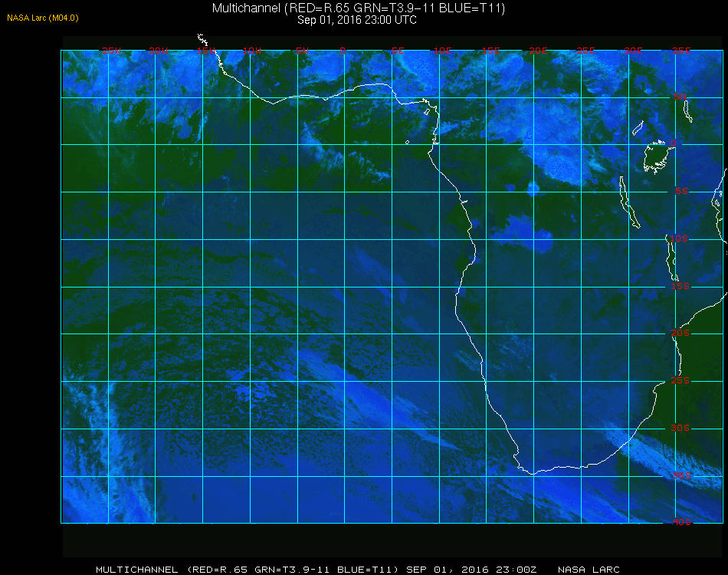Viewport: 728px width, 575px height.
Task: Select the 5W longitude label
Action: click(302, 51)
